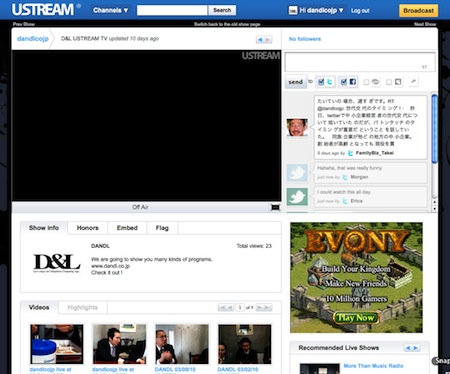Open the dandlcojp channel breadcrumb link
This screenshot has height=374, width=450.
[33, 39]
